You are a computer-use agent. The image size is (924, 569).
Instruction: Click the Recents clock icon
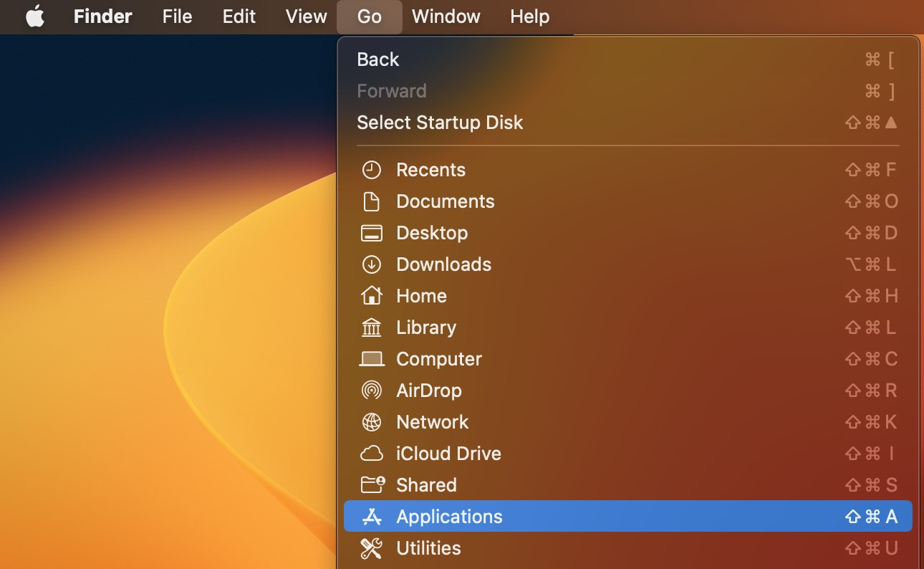(371, 170)
